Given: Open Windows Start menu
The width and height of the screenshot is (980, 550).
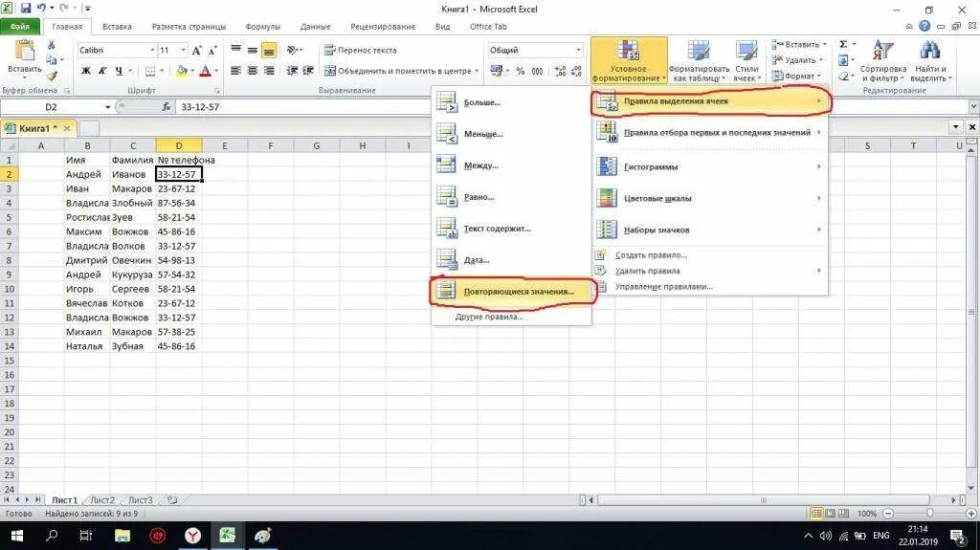Looking at the screenshot, I should (17, 536).
